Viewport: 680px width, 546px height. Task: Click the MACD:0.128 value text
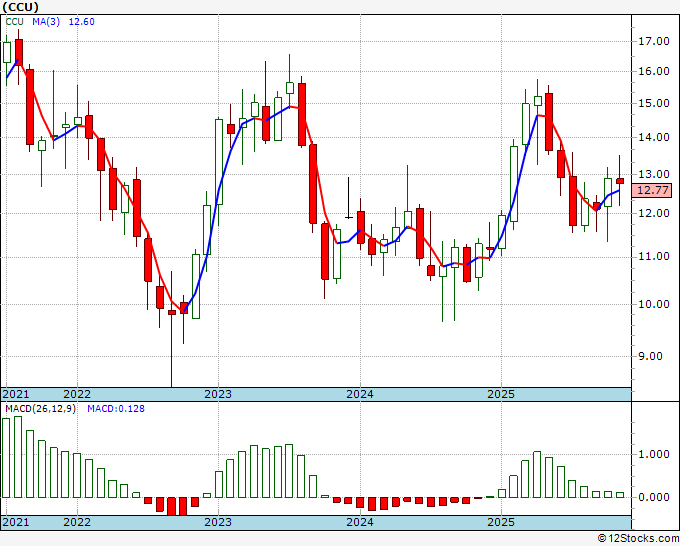pyautogui.click(x=115, y=408)
